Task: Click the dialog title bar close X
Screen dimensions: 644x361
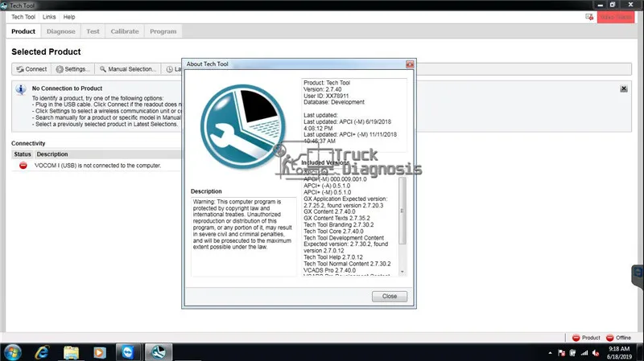Action: (410, 64)
